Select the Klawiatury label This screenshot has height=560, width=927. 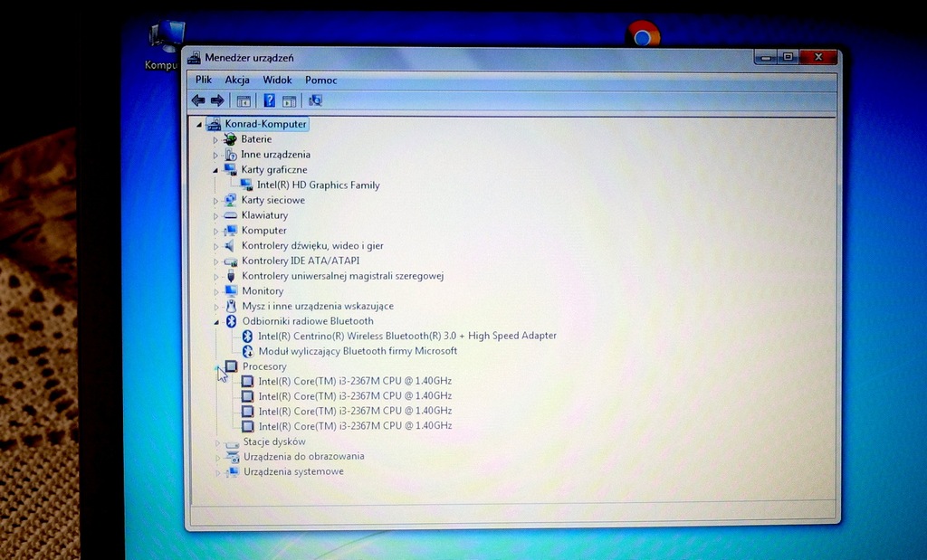[265, 215]
